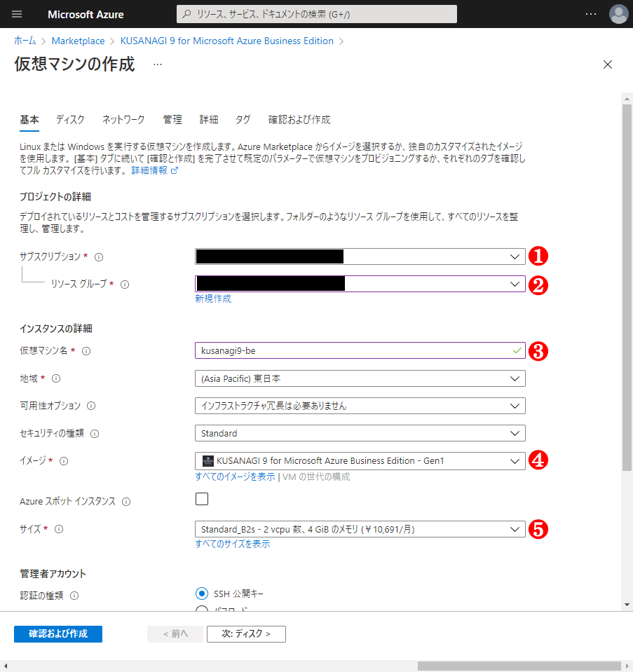Viewport: 633px width, 672px height.
Task: Open the 可用性オプション dropdown
Action: coord(360,406)
